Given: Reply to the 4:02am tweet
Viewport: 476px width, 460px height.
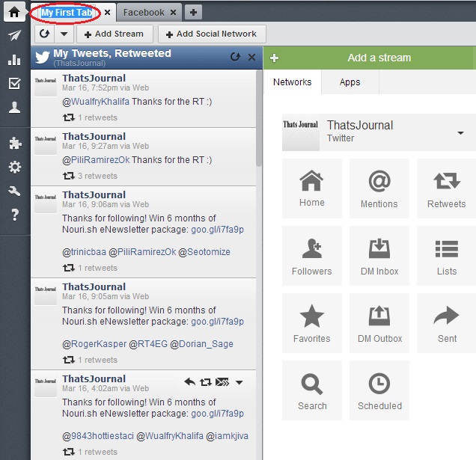Looking at the screenshot, I should coord(190,381).
